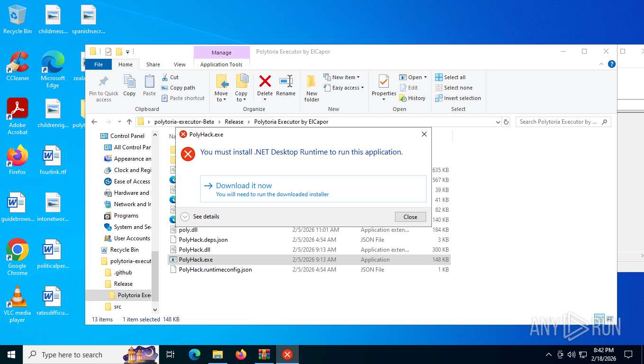Open Google Chrome desktop shortcut
644x364 pixels.
[x=18, y=257]
